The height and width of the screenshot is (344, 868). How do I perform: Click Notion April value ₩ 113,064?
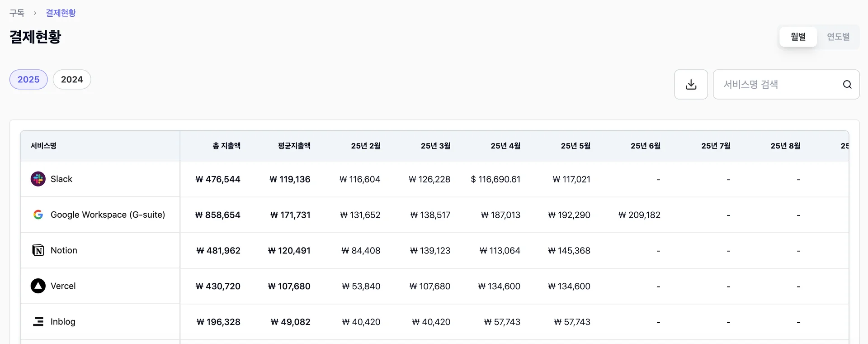coord(500,251)
